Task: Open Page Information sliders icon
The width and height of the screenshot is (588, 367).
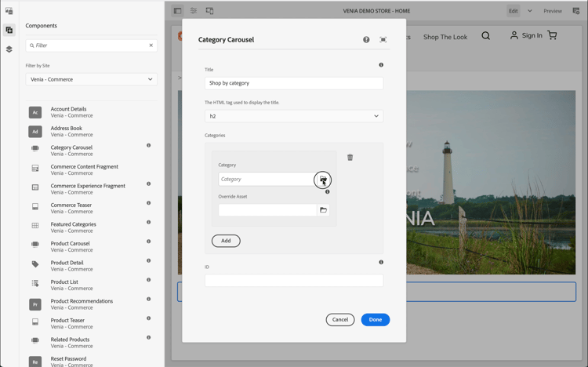Action: 194,11
